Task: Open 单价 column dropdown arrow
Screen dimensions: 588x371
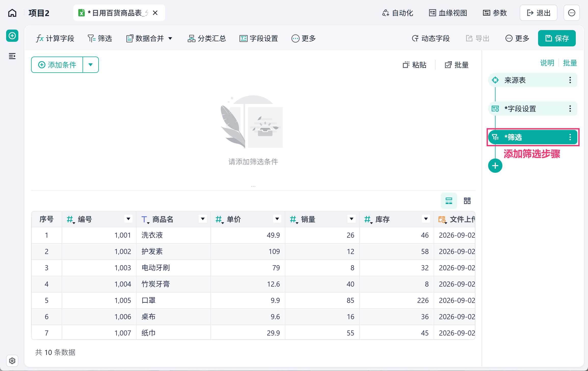Action: click(277, 219)
